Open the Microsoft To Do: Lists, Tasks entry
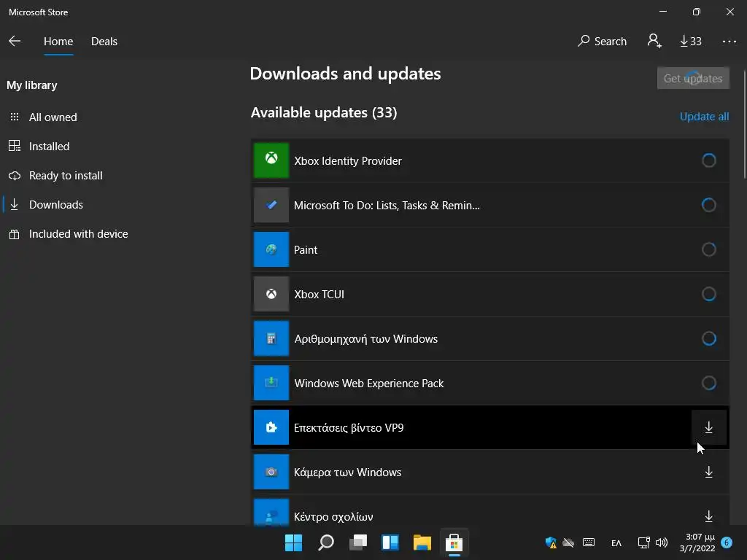The image size is (747, 560). (489, 205)
